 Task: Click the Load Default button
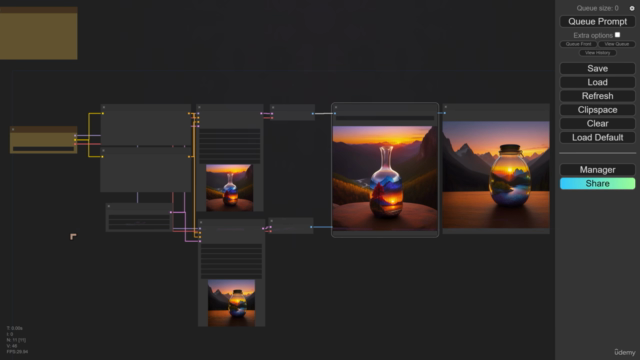pyautogui.click(x=598, y=138)
